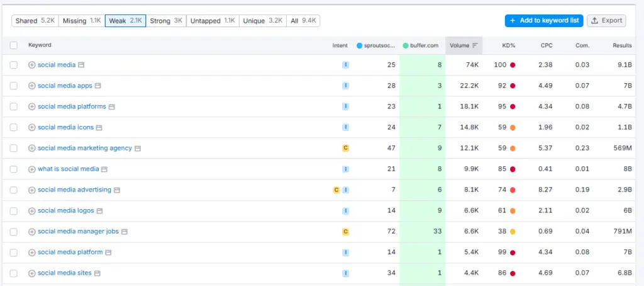Click SERP icon next to 'social media advertising'
The height and width of the screenshot is (286, 644).
pos(116,190)
